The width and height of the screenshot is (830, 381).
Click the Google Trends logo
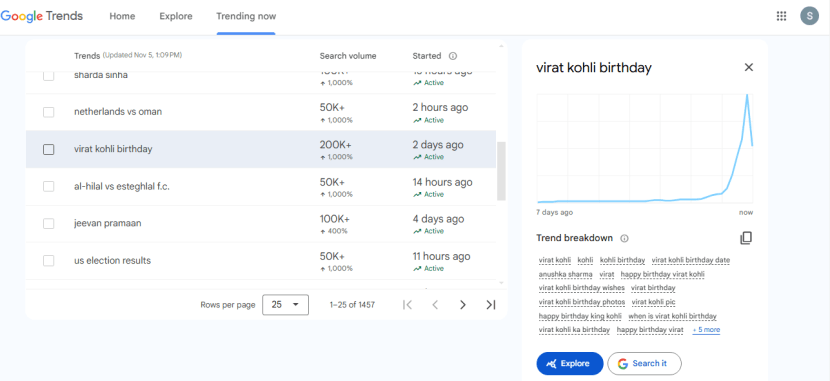click(42, 16)
